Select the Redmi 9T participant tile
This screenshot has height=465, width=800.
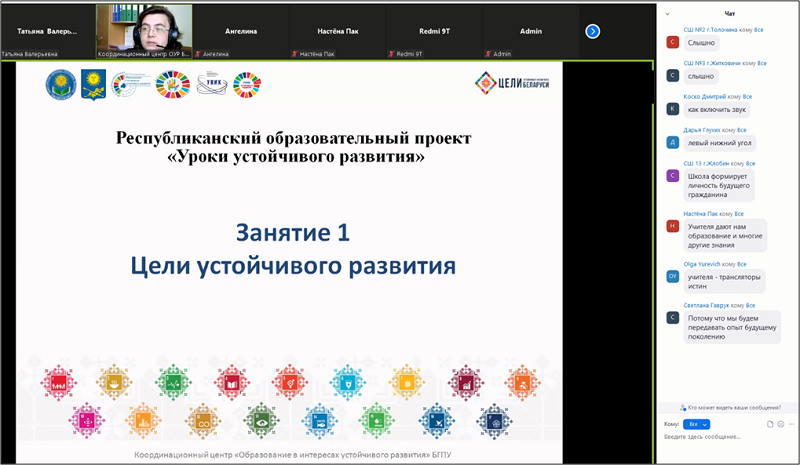click(x=434, y=31)
